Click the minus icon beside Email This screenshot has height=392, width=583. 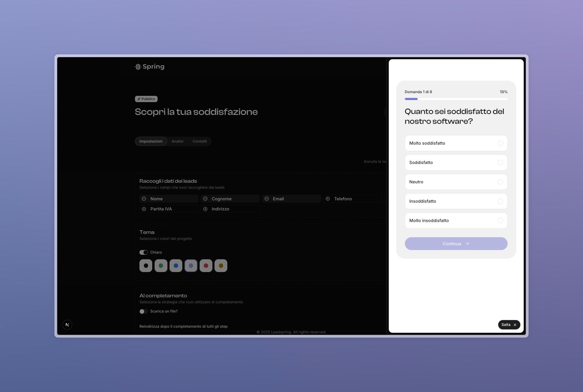(267, 199)
